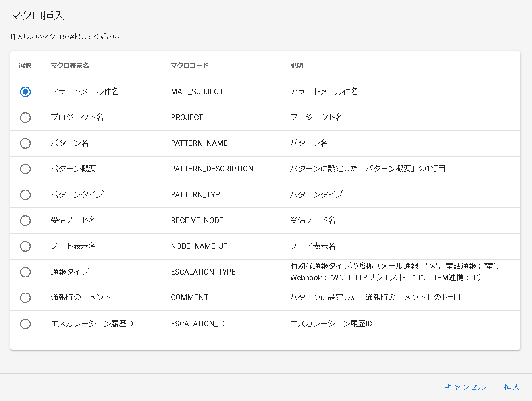Select the 通報タイプ radio button
Image resolution: width=532 pixels, height=401 pixels.
point(25,272)
